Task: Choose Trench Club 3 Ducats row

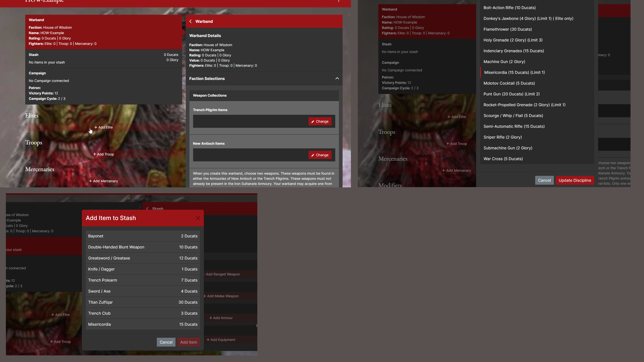Action: (143, 313)
